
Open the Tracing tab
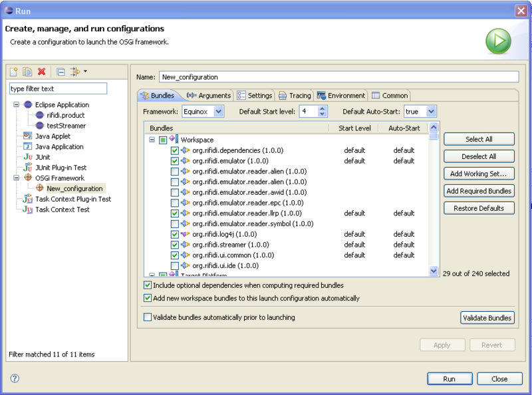295,95
